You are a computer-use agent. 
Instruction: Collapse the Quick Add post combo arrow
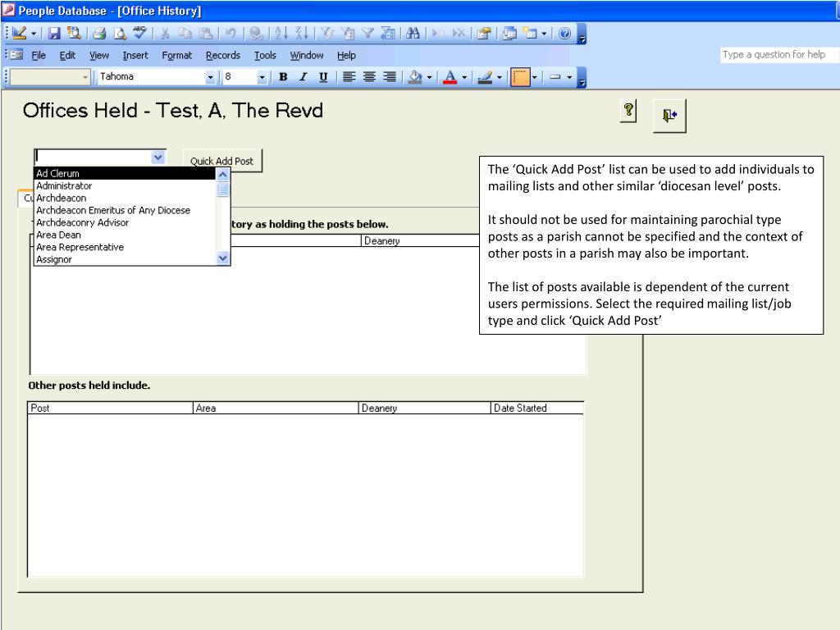pos(157,157)
